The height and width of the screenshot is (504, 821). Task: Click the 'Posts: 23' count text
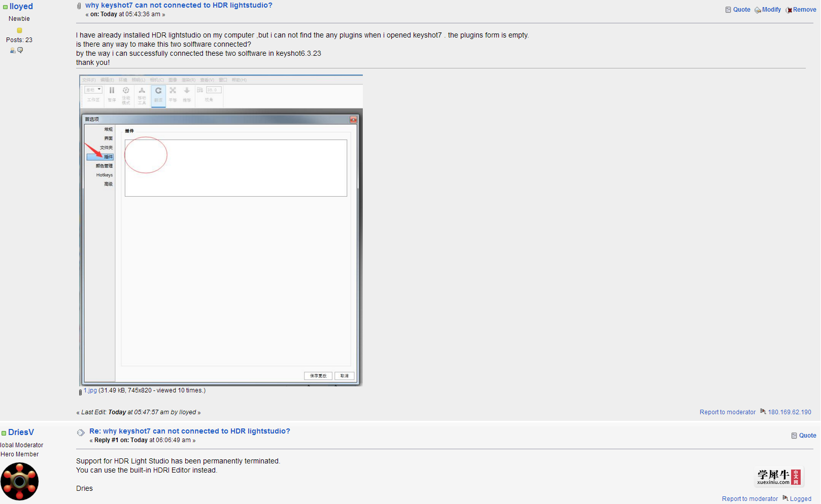pyautogui.click(x=19, y=40)
